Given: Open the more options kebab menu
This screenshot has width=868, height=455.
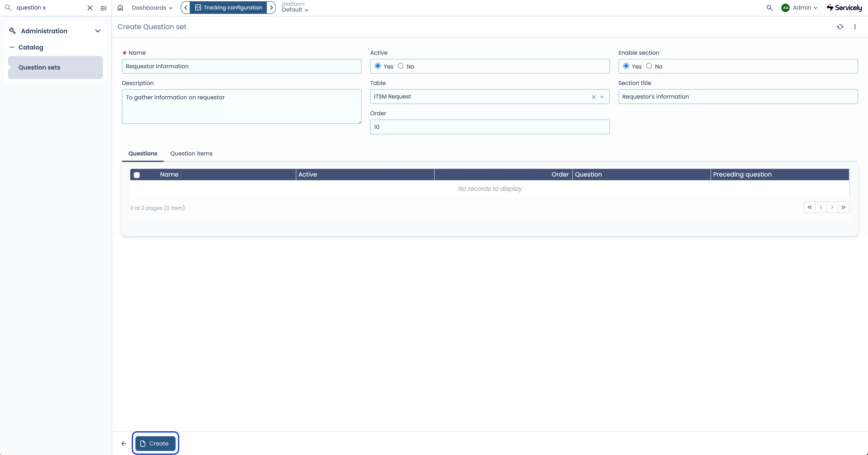Looking at the screenshot, I should (x=855, y=27).
